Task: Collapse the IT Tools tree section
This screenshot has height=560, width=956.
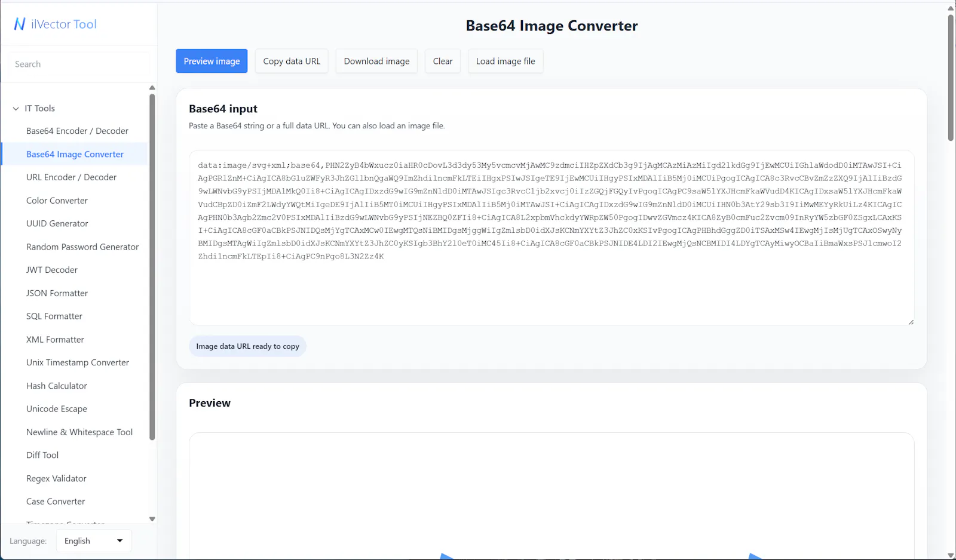Action: (16, 109)
